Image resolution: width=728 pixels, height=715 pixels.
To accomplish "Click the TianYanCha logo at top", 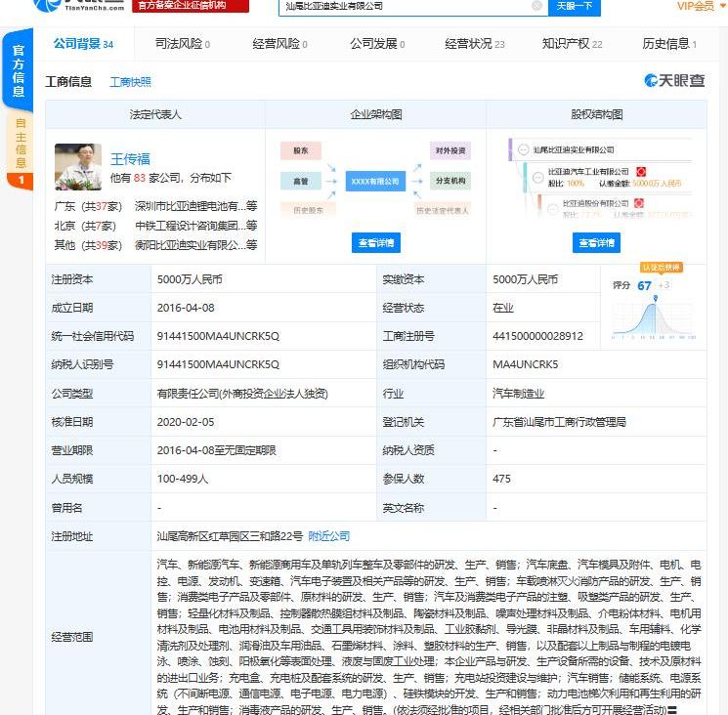I will [x=79, y=6].
